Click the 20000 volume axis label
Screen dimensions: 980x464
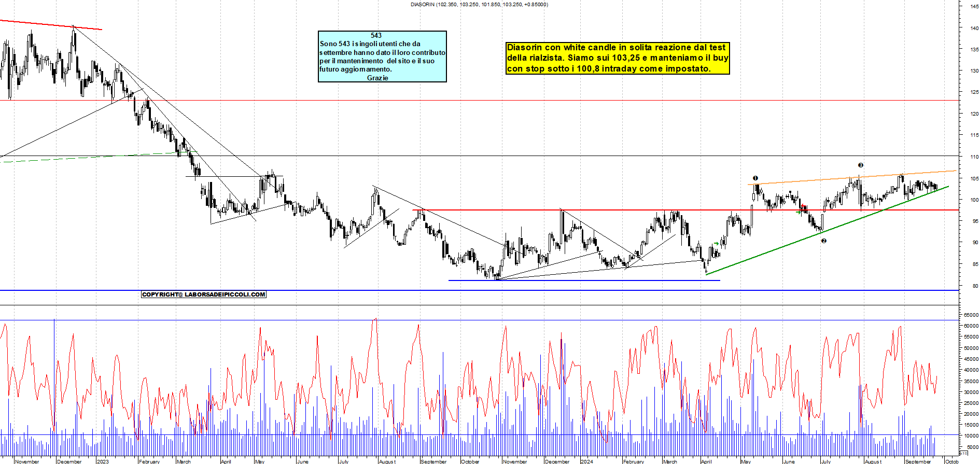(972, 414)
